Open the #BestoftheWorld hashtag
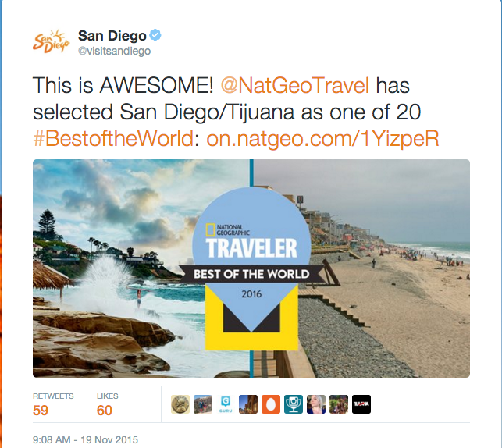This screenshot has width=502, height=448. tap(113, 139)
